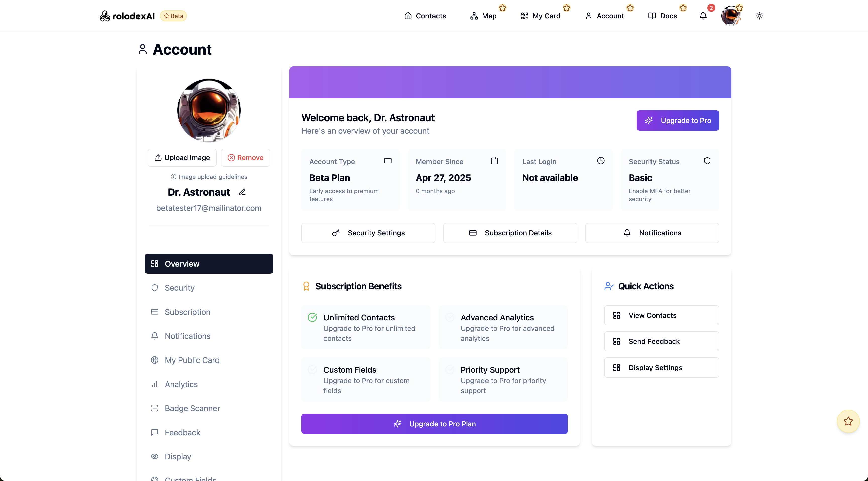Viewport: 868px width, 481px height.
Task: Toggle the theme with the sun icon
Action: pyautogui.click(x=759, y=16)
